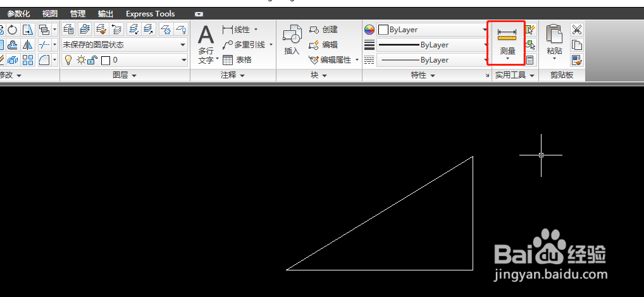Click the Isolate layer icon
Viewport: 644px width, 297px height.
coord(133,29)
